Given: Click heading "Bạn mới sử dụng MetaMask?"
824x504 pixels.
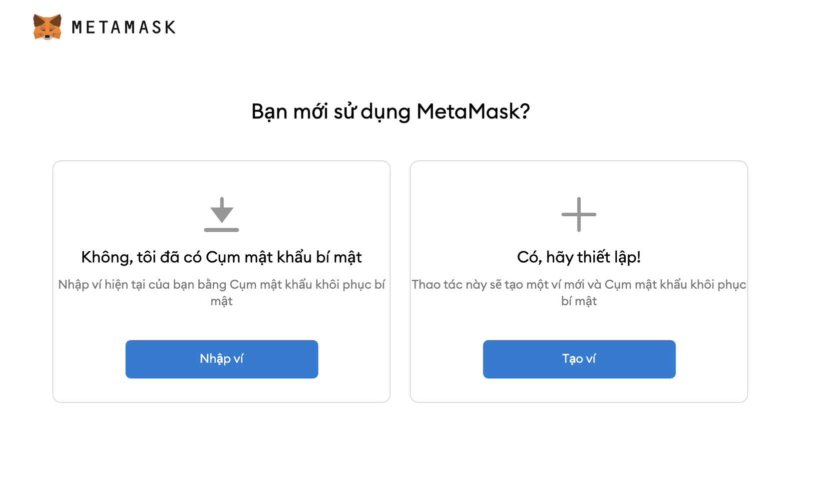Looking at the screenshot, I should tap(390, 111).
